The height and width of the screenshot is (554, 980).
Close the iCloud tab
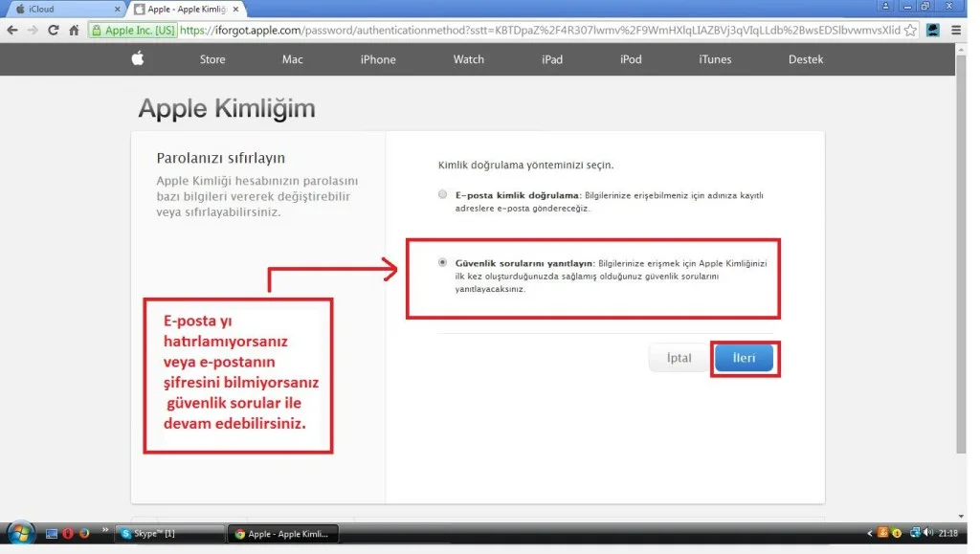(117, 10)
